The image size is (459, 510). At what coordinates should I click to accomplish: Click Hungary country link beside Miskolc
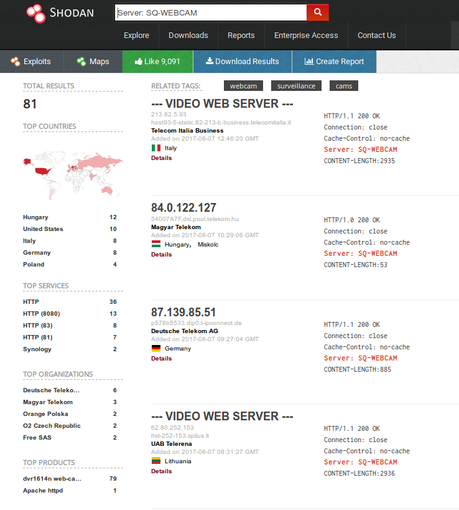177,244
